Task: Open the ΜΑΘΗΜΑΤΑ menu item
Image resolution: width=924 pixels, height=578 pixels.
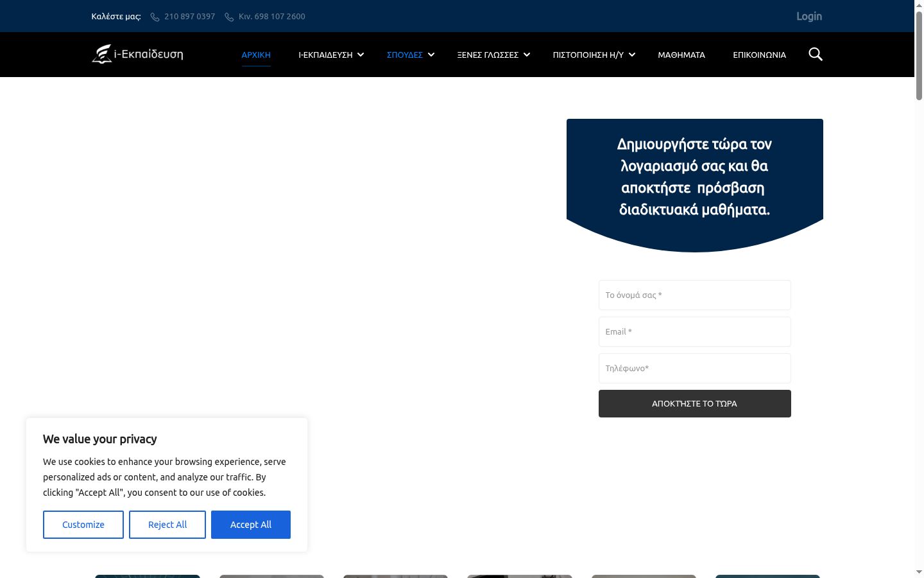Action: [x=681, y=55]
